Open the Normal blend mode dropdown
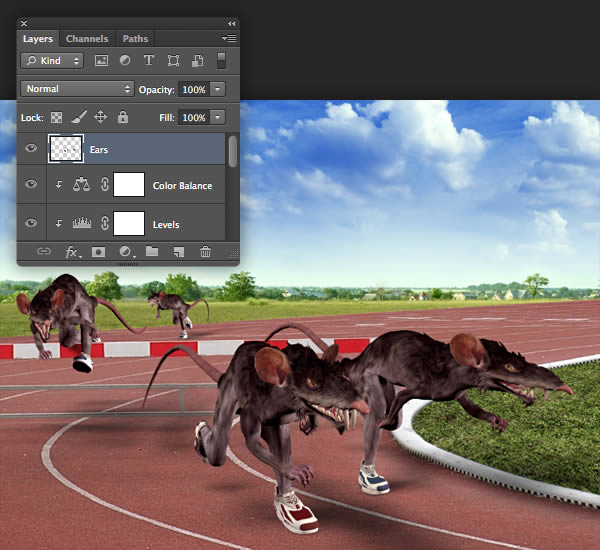600x550 pixels. [x=77, y=89]
